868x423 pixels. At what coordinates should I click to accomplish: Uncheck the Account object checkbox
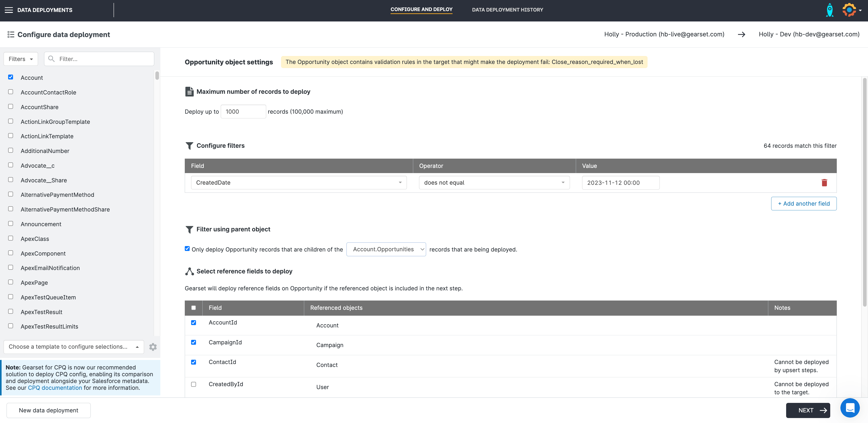(11, 77)
